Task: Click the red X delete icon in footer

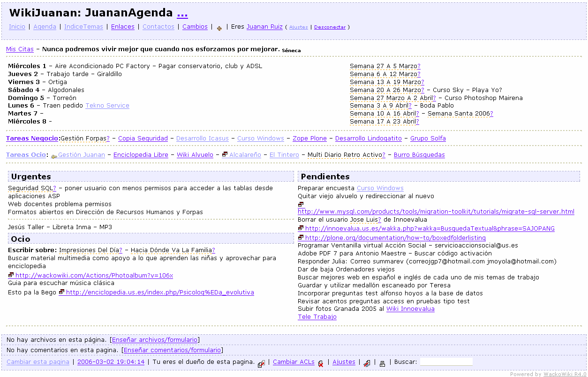Action: tap(321, 363)
